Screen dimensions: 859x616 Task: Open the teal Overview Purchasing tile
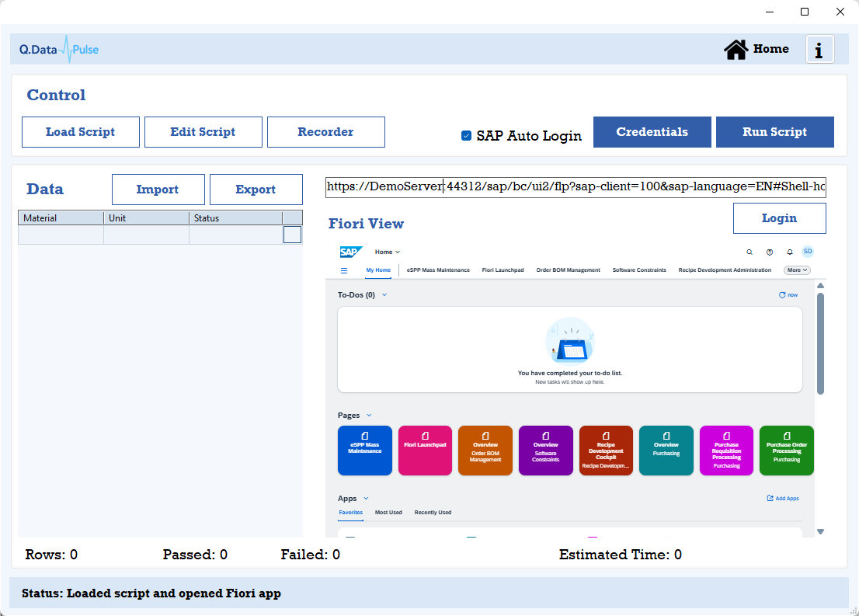click(666, 451)
